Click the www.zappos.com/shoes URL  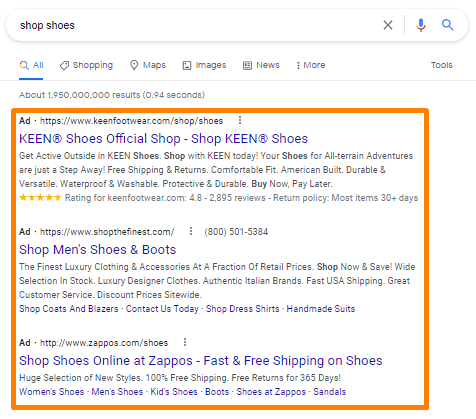coord(104,343)
